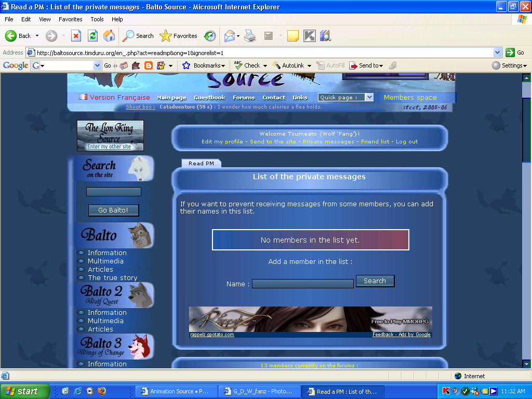
Task: Select the Read PM tab
Action: [x=201, y=163]
